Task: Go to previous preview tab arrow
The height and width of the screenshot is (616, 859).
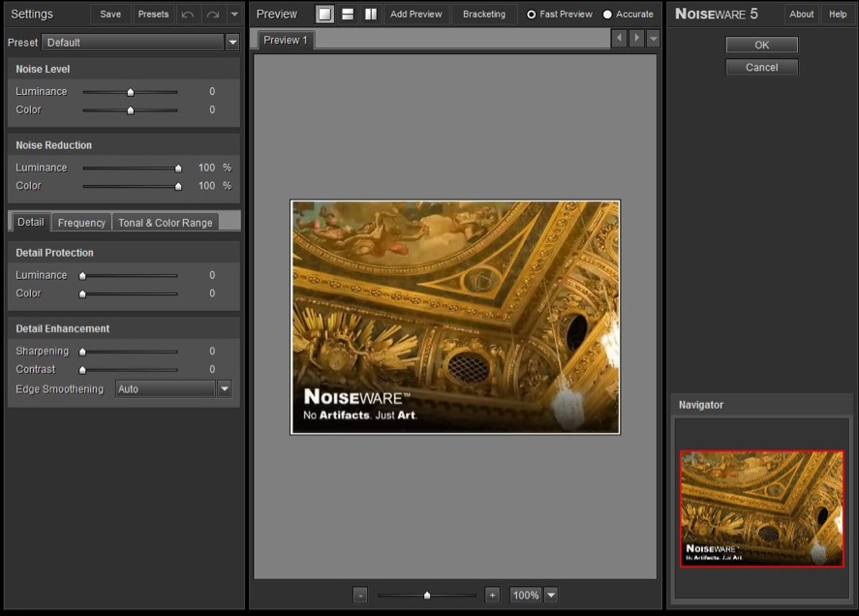Action: (x=619, y=39)
